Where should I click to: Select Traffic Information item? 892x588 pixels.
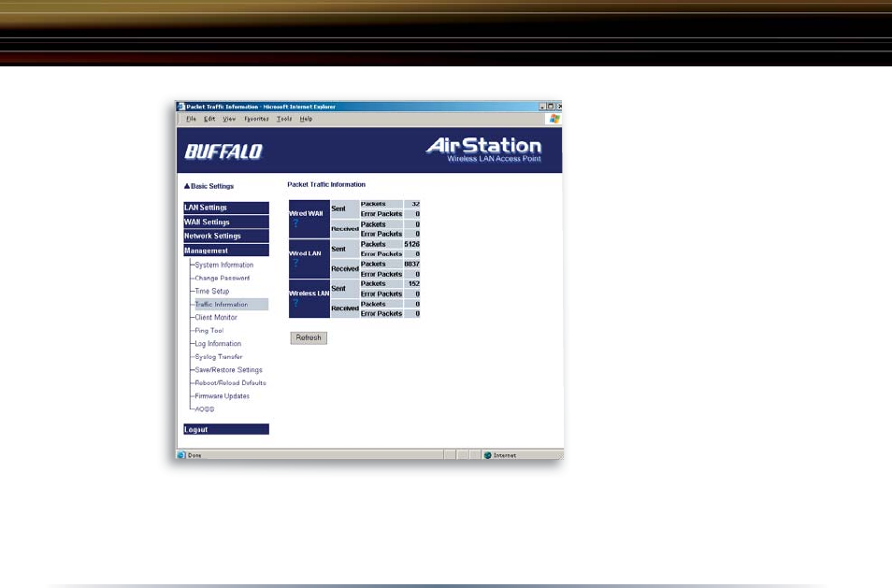(231, 304)
